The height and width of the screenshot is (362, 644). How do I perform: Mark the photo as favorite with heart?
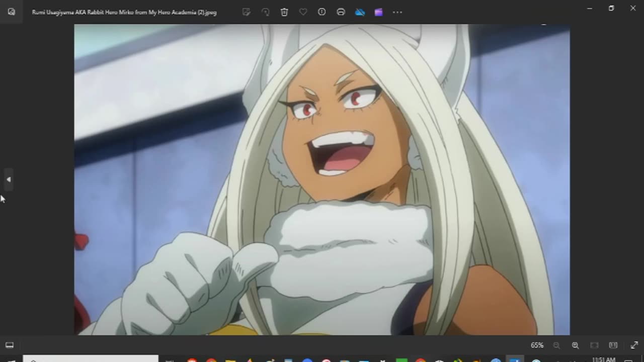pyautogui.click(x=303, y=12)
